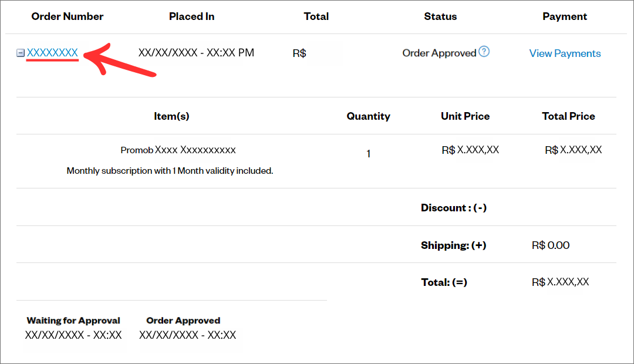Click the monthly subscription description text
This screenshot has height=364, width=634.
point(170,171)
